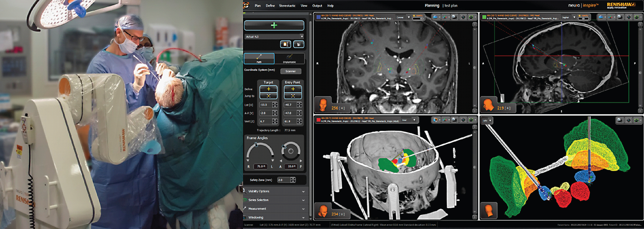The width and height of the screenshot is (644, 229).
Task: Open the Output menu
Action: click(x=317, y=6)
